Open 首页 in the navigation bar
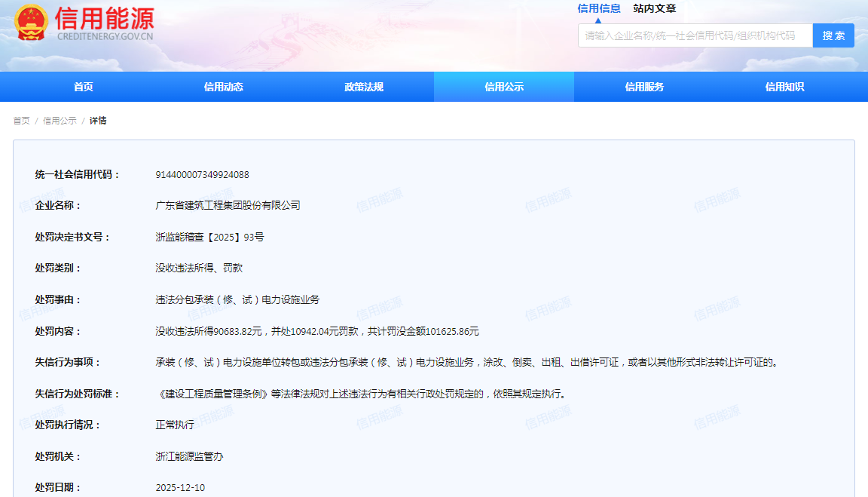The height and width of the screenshot is (497, 868). (83, 87)
